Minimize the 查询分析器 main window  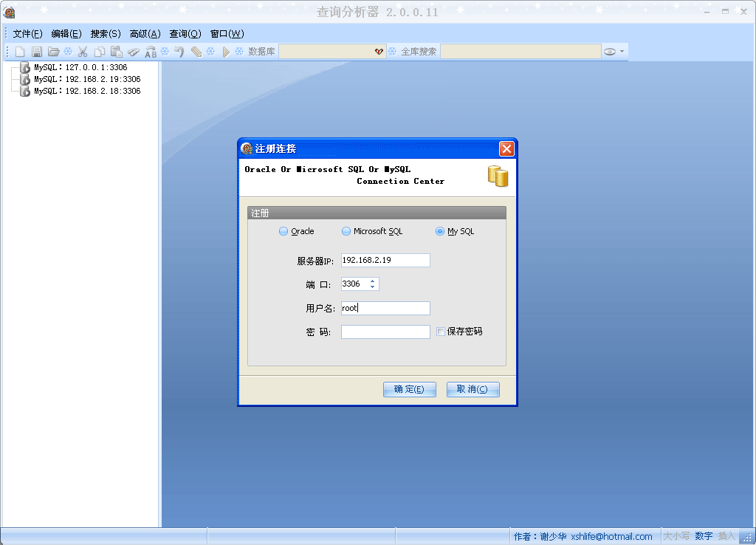[707, 12]
